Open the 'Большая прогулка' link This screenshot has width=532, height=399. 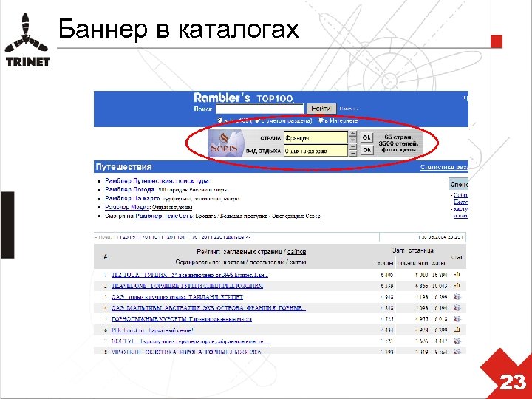tap(244, 216)
